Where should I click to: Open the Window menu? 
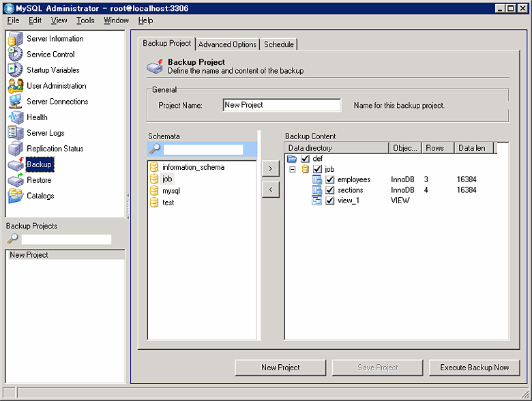116,20
